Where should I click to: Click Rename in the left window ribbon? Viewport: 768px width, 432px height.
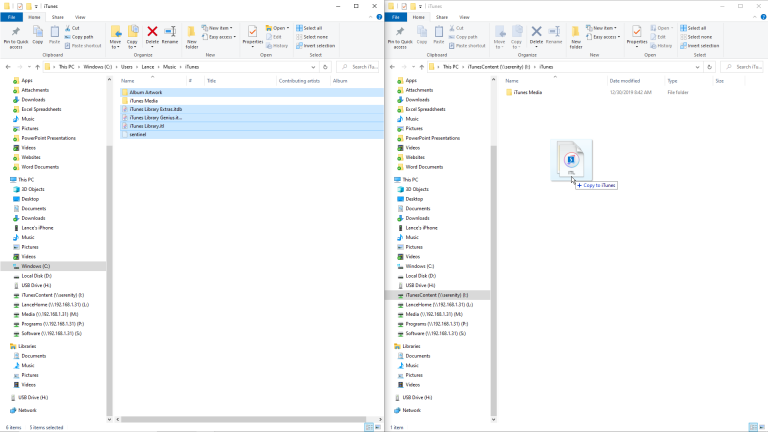click(x=170, y=35)
